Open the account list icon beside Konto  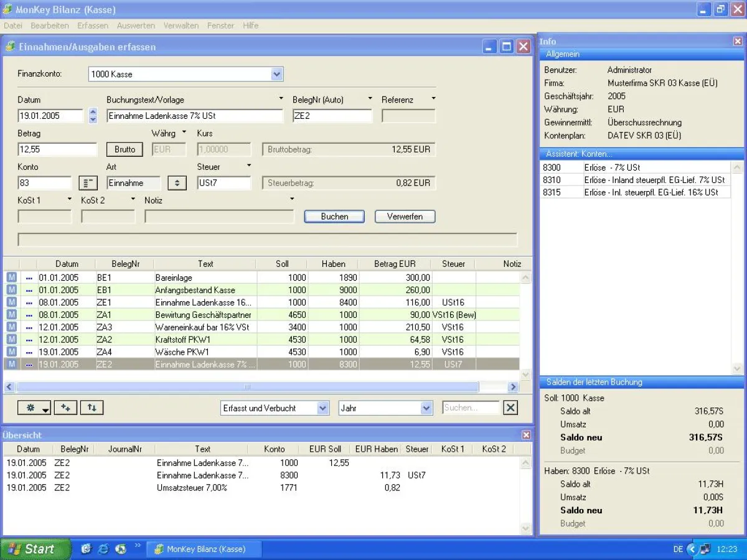point(88,183)
